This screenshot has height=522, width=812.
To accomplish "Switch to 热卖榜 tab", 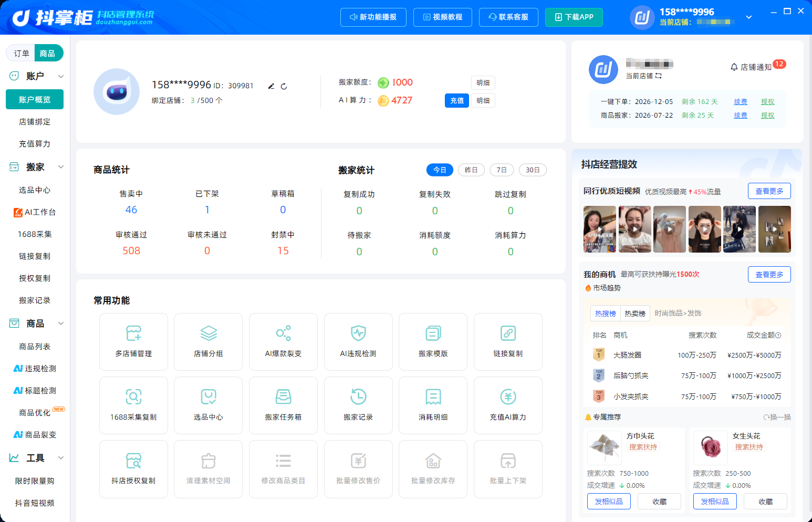I will tap(635, 313).
